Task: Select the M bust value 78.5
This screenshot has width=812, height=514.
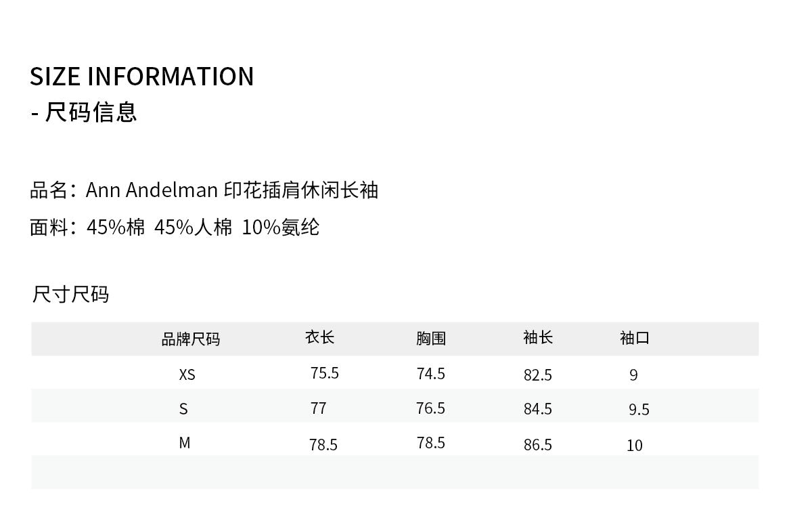Action: coord(431,443)
